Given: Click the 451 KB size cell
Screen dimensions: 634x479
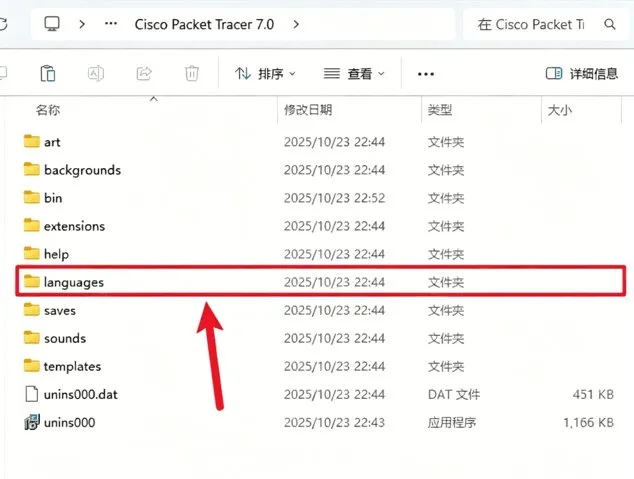Looking at the screenshot, I should point(593,395).
